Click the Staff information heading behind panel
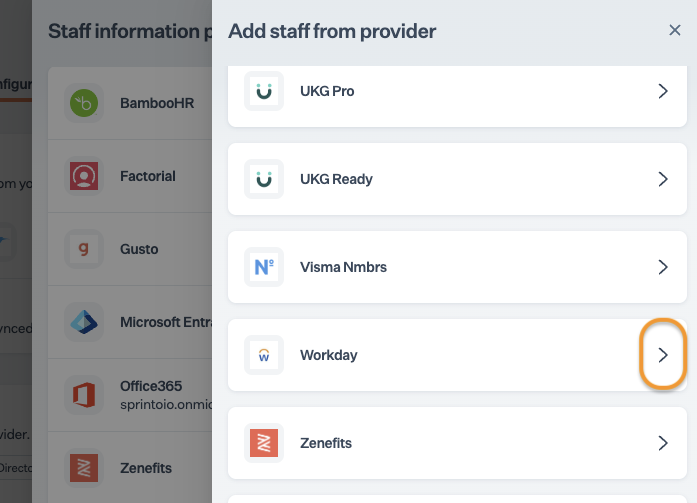This screenshot has width=697, height=503. tap(130, 31)
